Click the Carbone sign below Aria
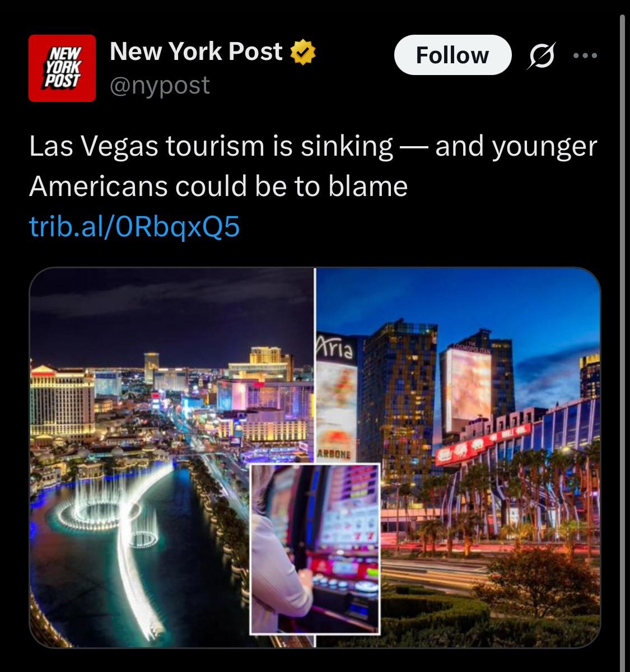Image resolution: width=630 pixels, height=672 pixels. [334, 455]
